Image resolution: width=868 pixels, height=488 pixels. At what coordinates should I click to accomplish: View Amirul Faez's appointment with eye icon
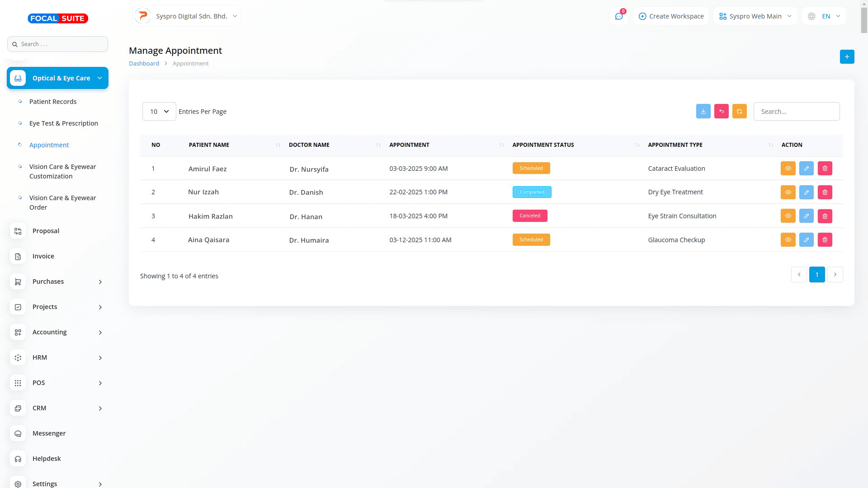[788, 169]
